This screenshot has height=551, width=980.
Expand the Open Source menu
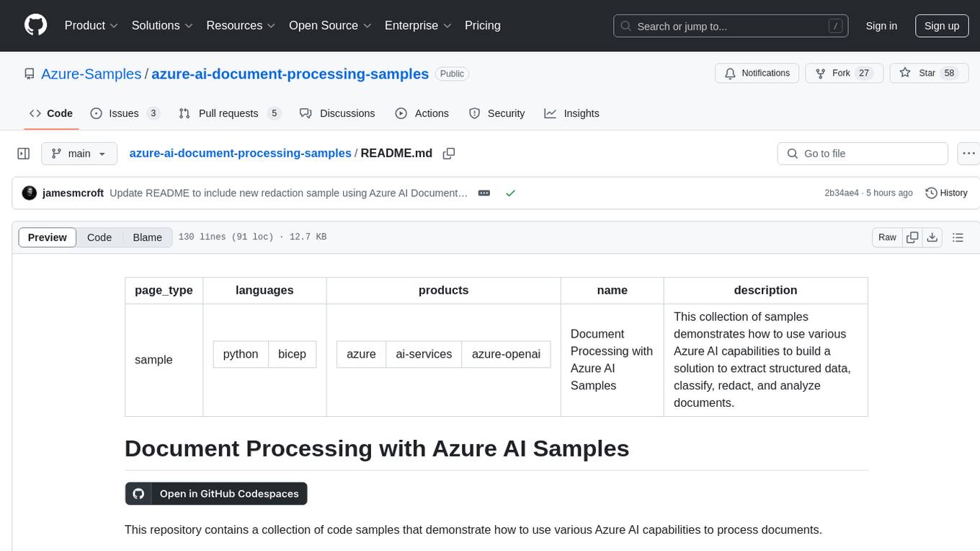(x=330, y=25)
